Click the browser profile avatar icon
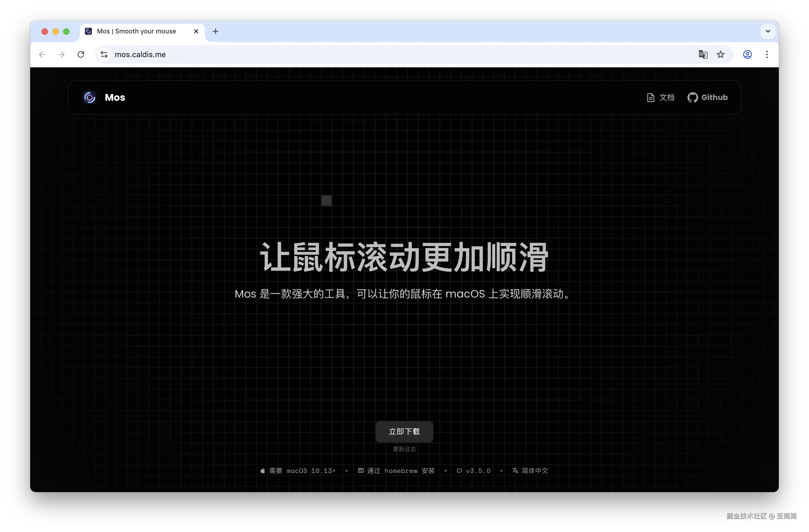809x532 pixels. [x=747, y=54]
